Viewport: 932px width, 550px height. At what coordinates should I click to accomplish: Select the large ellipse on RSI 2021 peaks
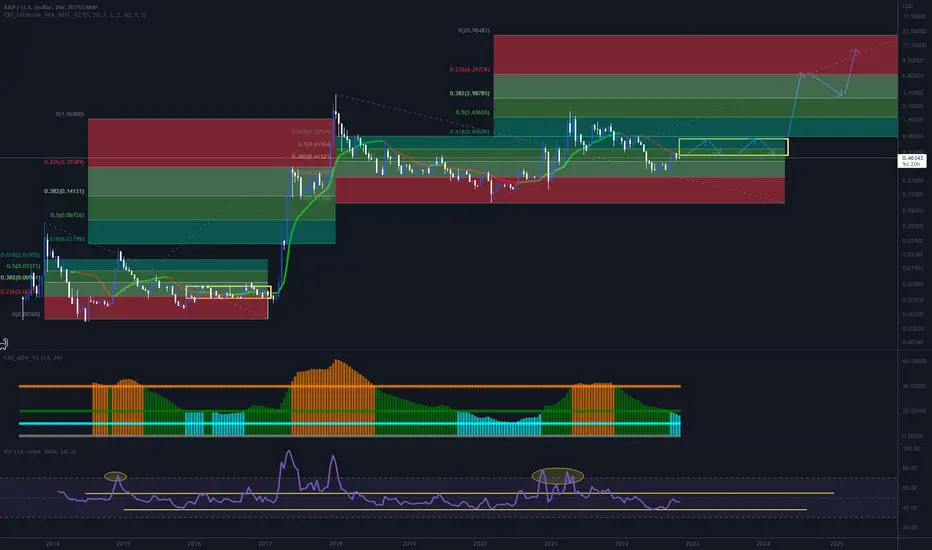558,476
